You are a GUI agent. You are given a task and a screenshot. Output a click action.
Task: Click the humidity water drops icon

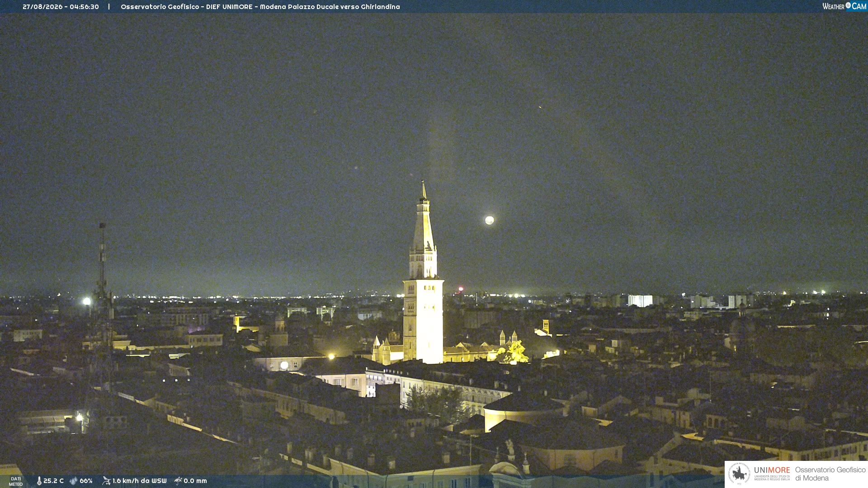[x=73, y=481]
